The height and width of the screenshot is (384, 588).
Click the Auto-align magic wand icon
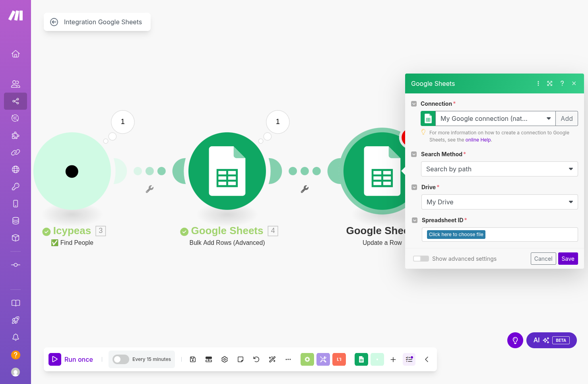pos(272,359)
